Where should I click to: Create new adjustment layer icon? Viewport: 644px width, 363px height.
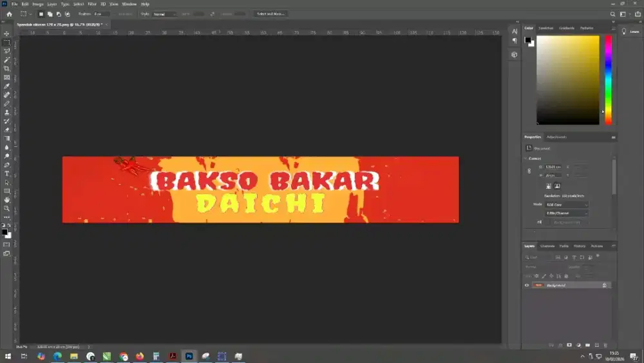pyautogui.click(x=578, y=346)
